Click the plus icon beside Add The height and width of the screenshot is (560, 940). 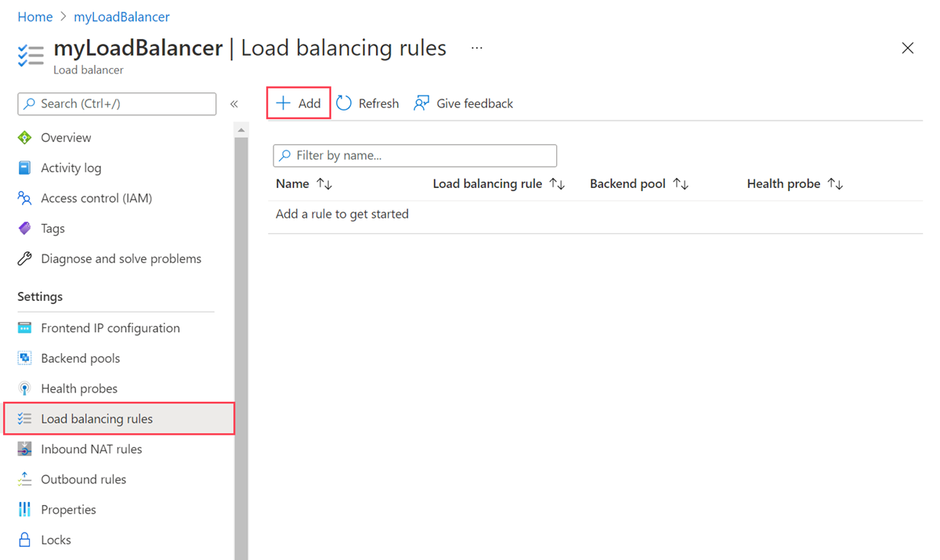[284, 103]
